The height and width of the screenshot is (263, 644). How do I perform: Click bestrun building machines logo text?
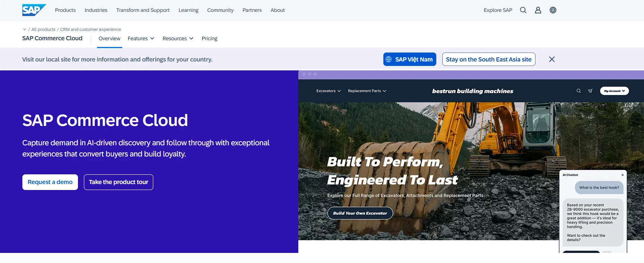tap(472, 91)
